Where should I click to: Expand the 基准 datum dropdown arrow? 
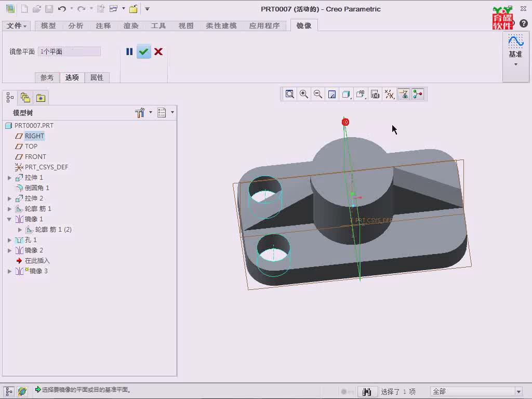[x=516, y=64]
